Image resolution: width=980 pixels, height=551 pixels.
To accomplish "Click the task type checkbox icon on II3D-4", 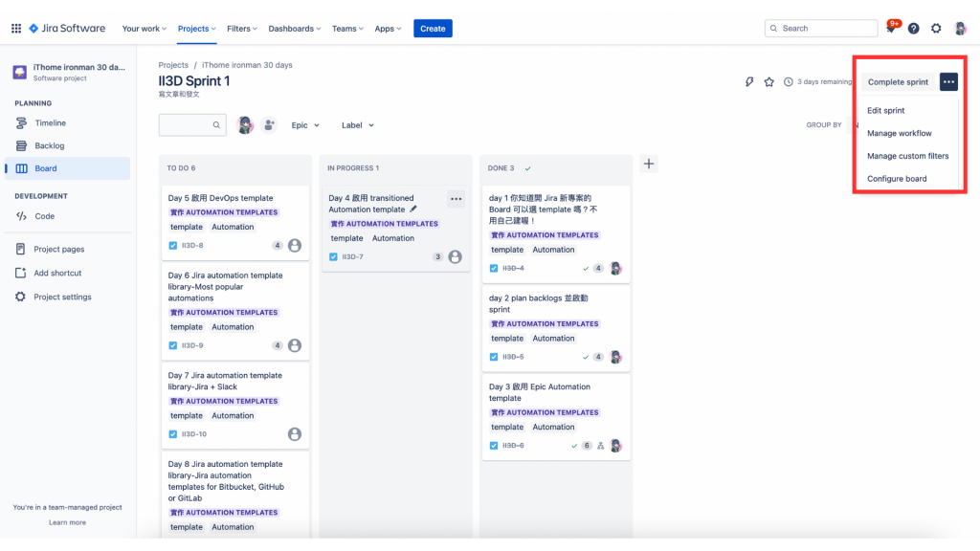I will click(494, 268).
